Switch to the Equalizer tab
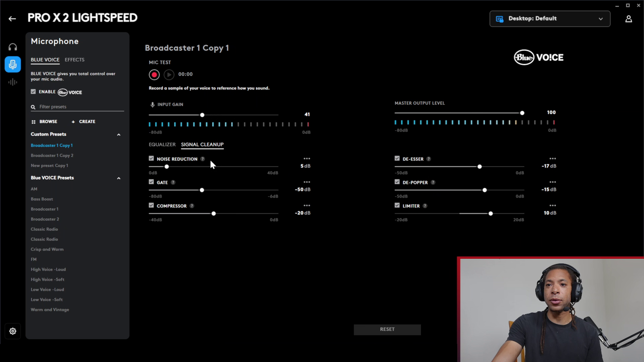This screenshot has height=362, width=644. click(162, 144)
